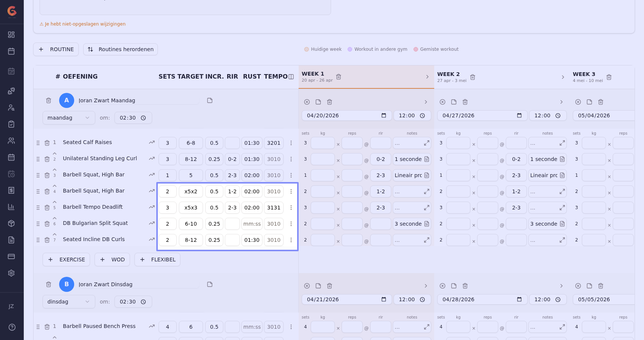Expand Week 2 Dinsdag workout row chevron
This screenshot has width=644, height=340.
562,286
